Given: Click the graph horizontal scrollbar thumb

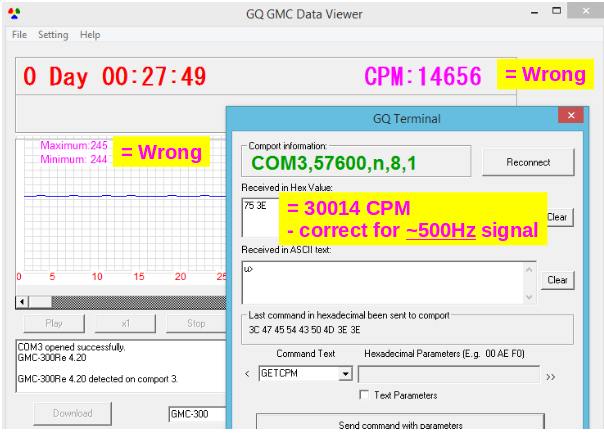Looking at the screenshot, I should tap(40, 302).
